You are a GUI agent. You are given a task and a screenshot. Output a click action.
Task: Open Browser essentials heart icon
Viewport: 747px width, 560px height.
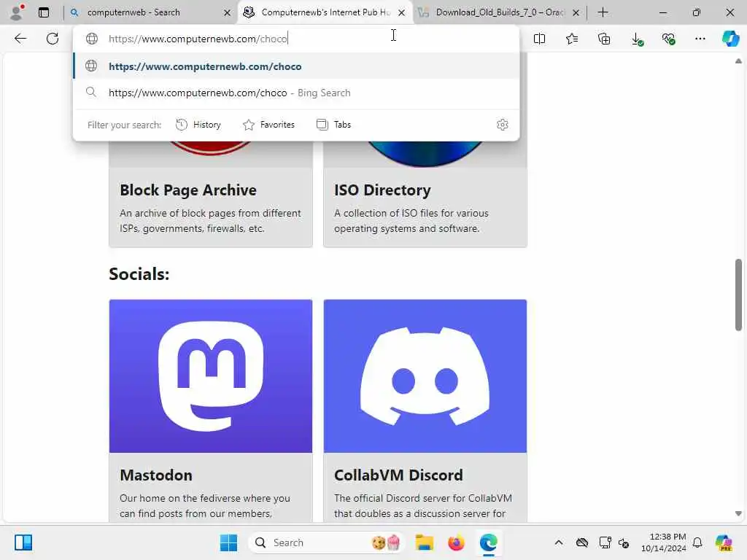[x=668, y=39]
